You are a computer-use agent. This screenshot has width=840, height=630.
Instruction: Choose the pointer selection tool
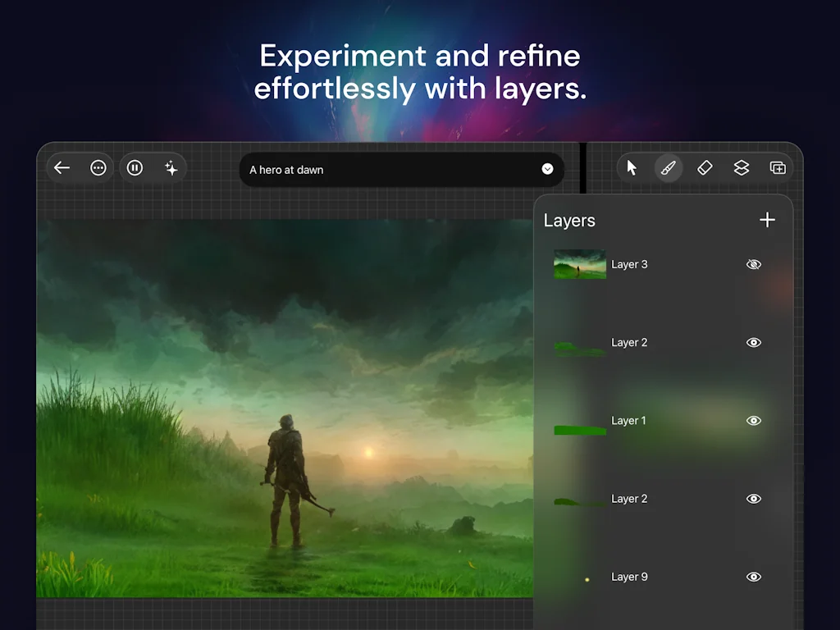pos(631,167)
